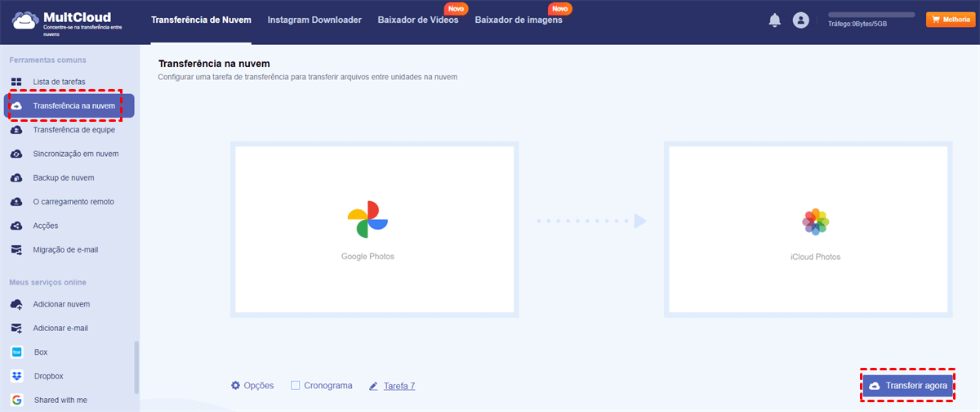Click Adicionar e-mail link
The height and width of the screenshot is (412, 980).
point(60,328)
